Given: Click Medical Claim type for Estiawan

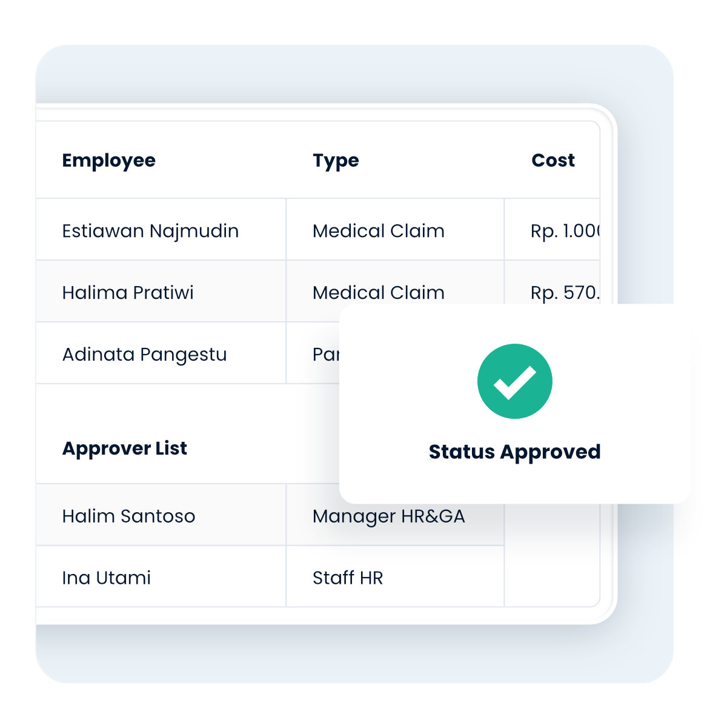Looking at the screenshot, I should (x=379, y=231).
